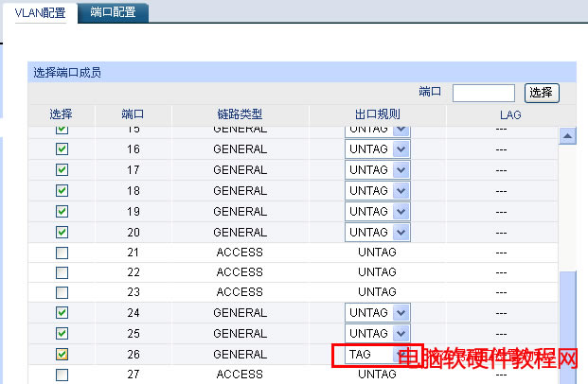Open the 端口配置 tab
This screenshot has width=588, height=384.
click(x=113, y=12)
